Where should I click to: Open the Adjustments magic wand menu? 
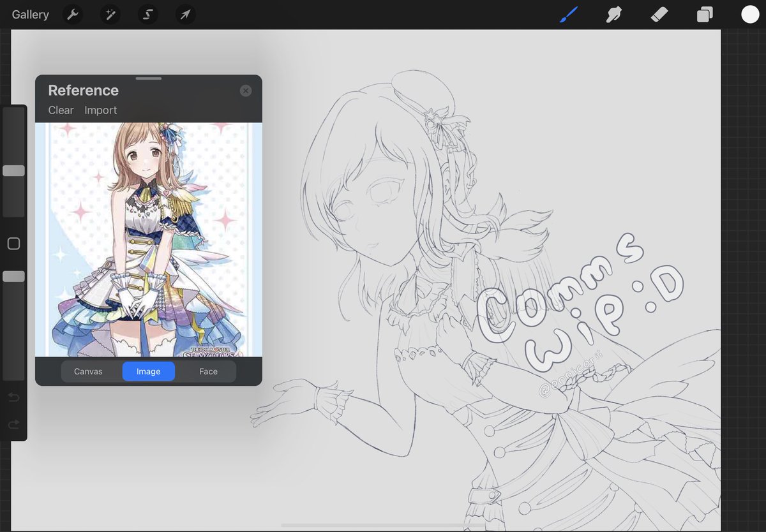coord(110,15)
